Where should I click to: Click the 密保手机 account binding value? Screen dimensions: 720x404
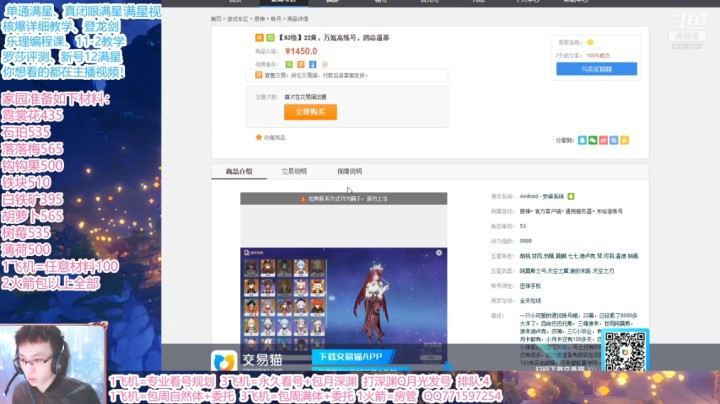tap(530, 286)
